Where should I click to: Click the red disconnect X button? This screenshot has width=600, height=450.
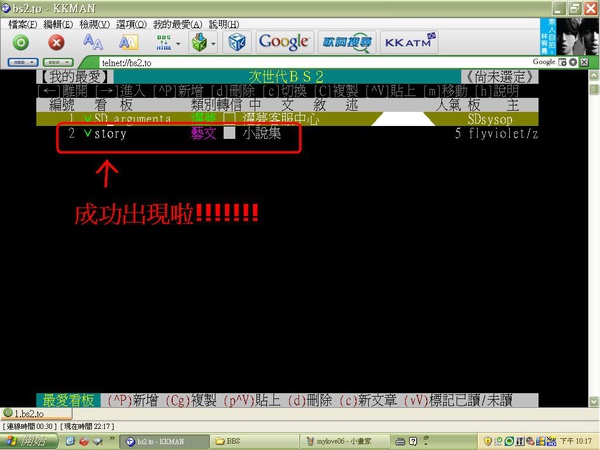pos(56,42)
